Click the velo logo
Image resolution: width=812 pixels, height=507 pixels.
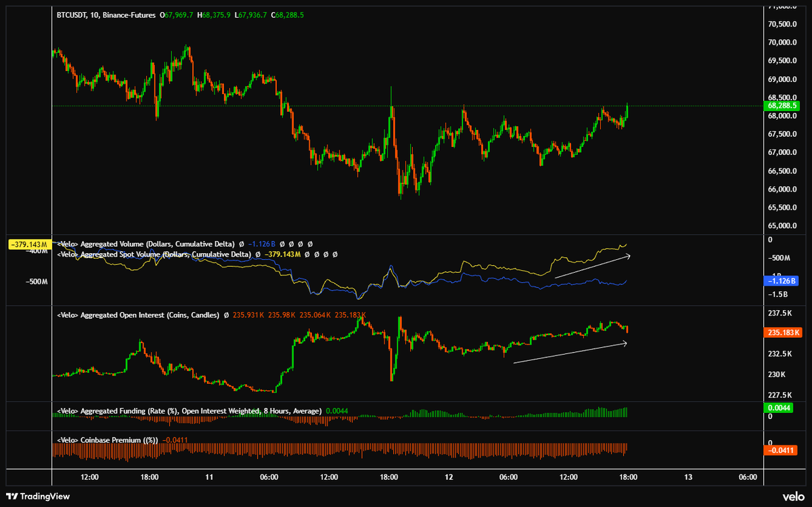[x=792, y=495]
